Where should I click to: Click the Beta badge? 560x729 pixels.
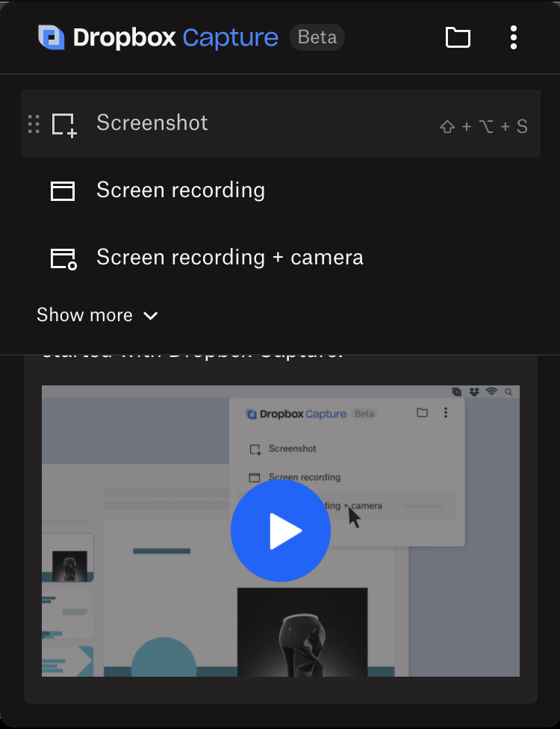(317, 37)
